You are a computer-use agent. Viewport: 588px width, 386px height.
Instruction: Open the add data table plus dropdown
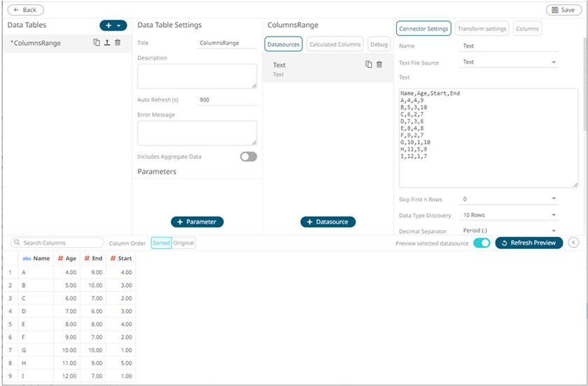pyautogui.click(x=113, y=25)
